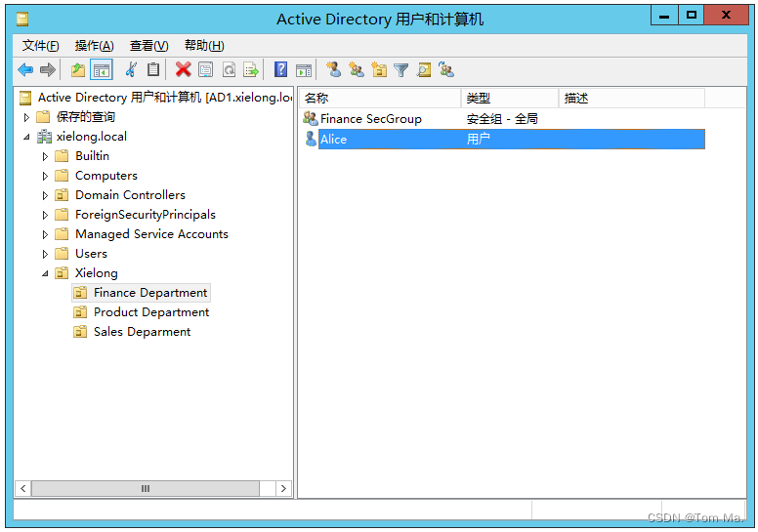Delete the selected object with the red X
This screenshot has height=532, width=758.
tap(184, 69)
